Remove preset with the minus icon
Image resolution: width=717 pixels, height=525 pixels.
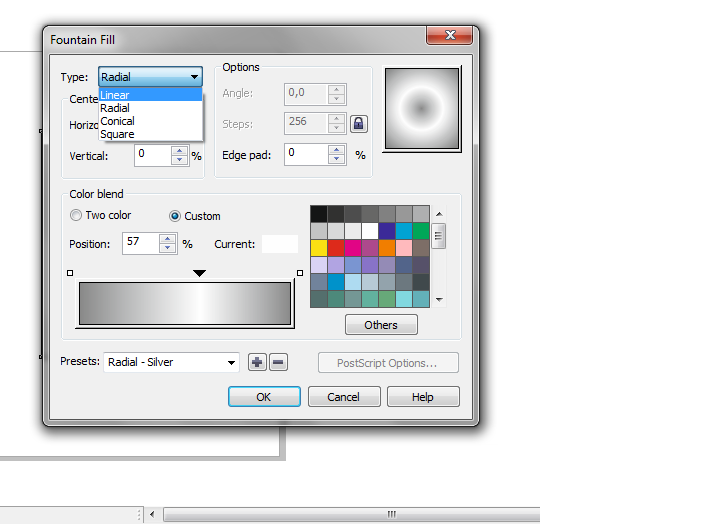(278, 362)
